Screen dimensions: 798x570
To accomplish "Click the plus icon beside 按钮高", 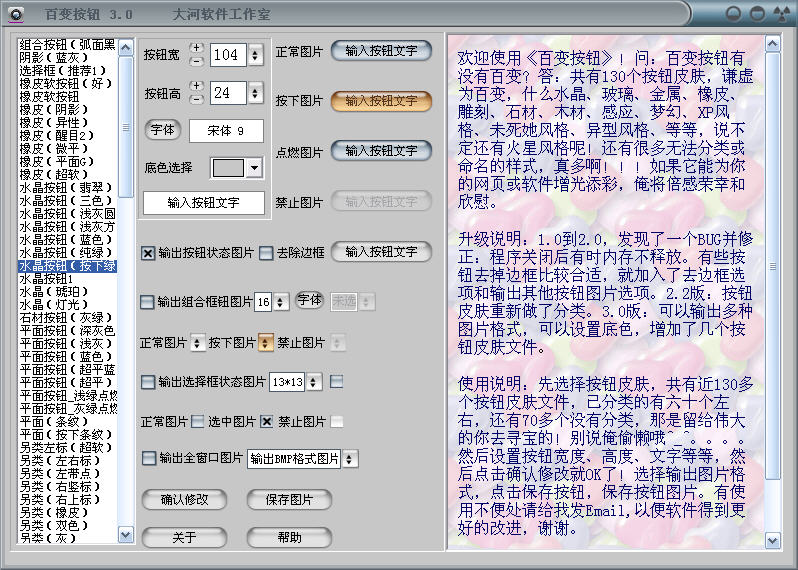I will tap(196, 86).
